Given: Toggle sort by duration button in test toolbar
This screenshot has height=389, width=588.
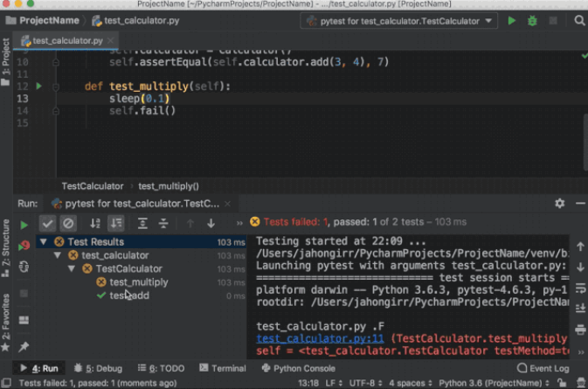Looking at the screenshot, I should pyautogui.click(x=116, y=224).
